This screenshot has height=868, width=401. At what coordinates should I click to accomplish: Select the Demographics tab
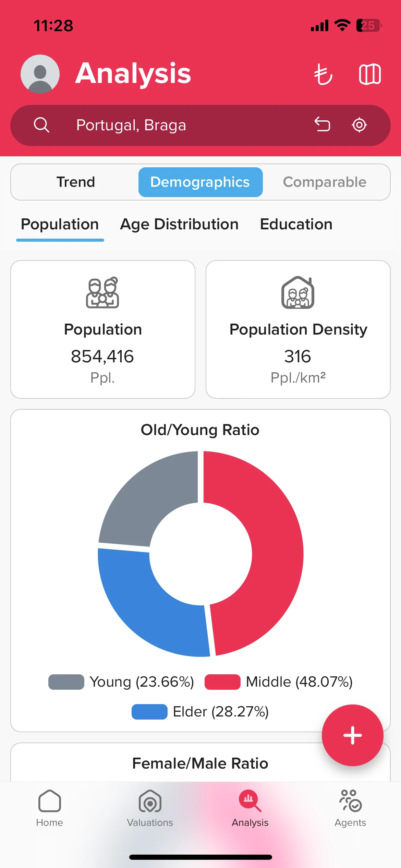pyautogui.click(x=200, y=182)
